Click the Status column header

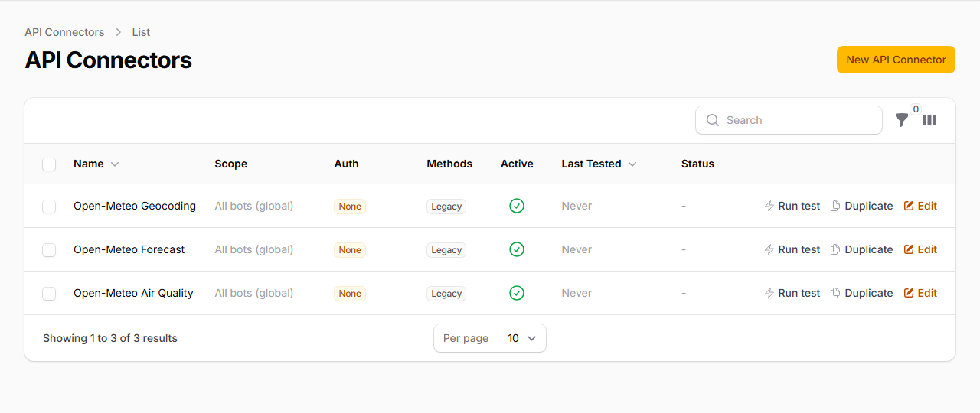click(x=697, y=164)
